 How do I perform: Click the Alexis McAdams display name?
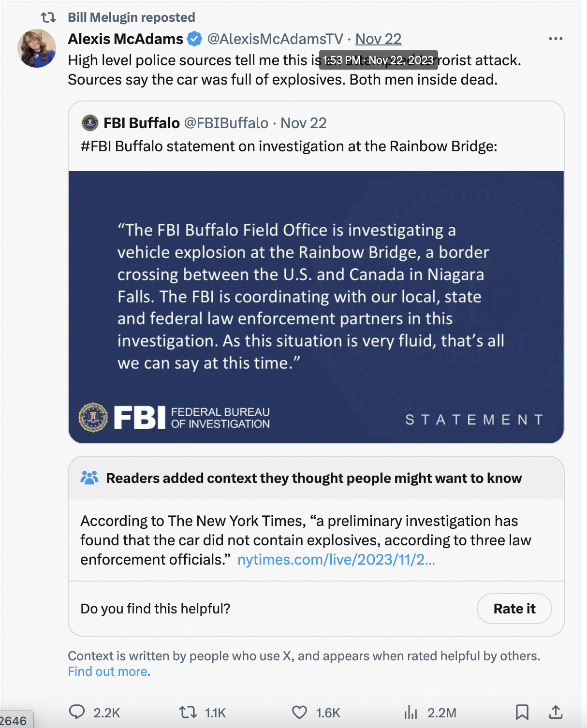(x=125, y=39)
